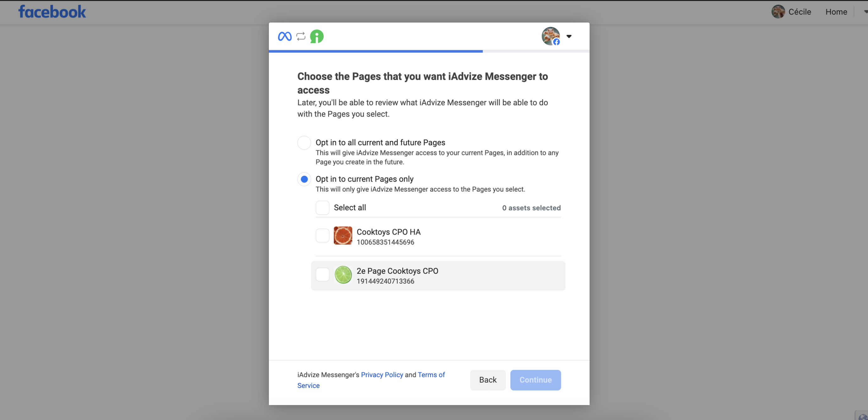The image size is (868, 420).
Task: Check the 2e Page Cooktoys CPO checkbox
Action: pyautogui.click(x=322, y=275)
